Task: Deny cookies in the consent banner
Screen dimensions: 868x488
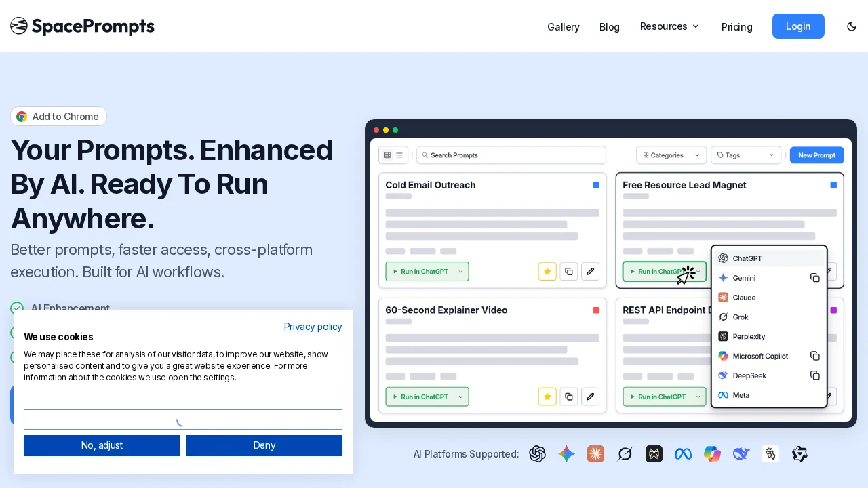Action: tap(264, 445)
